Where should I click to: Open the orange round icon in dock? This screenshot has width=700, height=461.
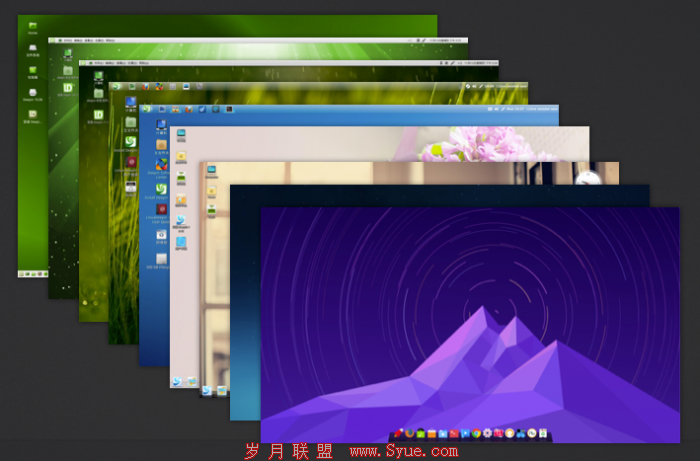tap(509, 433)
